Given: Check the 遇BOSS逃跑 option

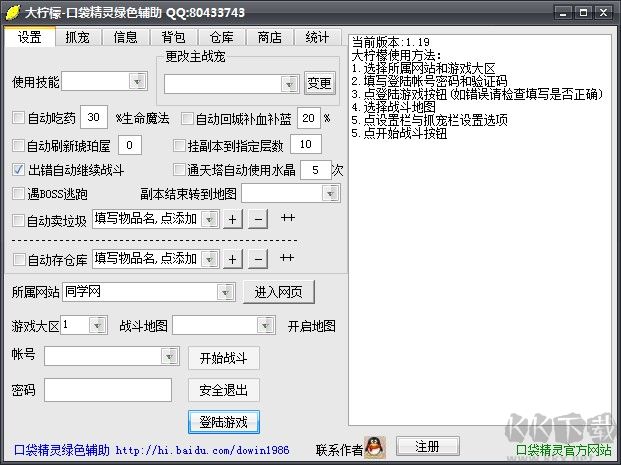Looking at the screenshot, I should pyautogui.click(x=18, y=194).
